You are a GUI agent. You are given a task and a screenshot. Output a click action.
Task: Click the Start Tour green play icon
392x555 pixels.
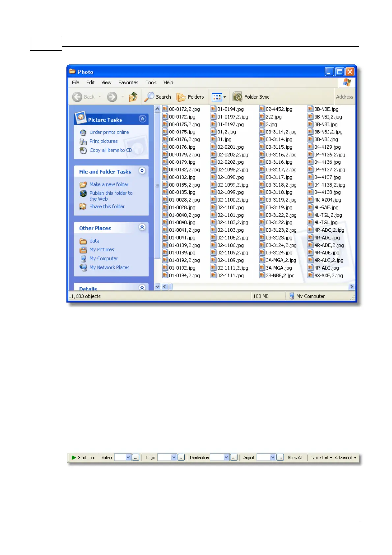click(x=74, y=457)
